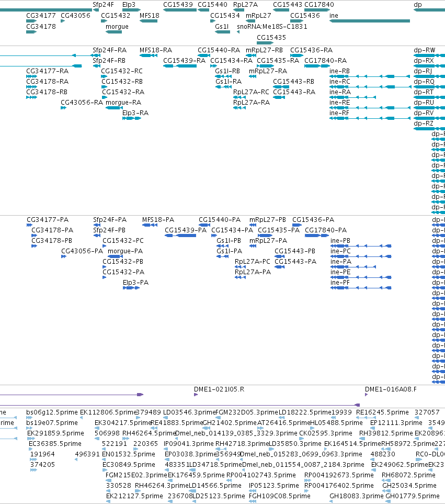The width and height of the screenshot is (445, 504).
Task: Click the Elp3-PA protein label
Action: pos(135,283)
